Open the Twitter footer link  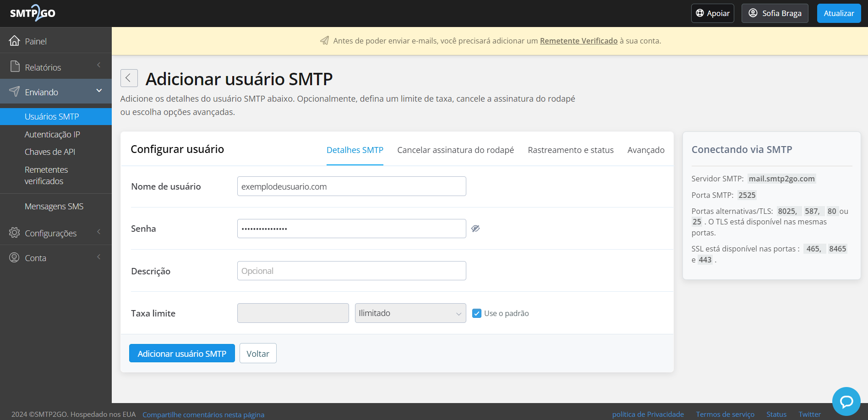pos(809,414)
